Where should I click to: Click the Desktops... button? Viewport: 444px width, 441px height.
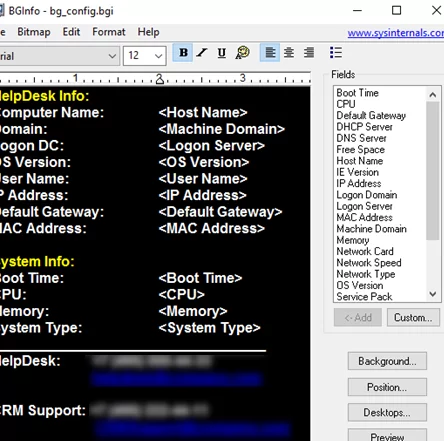coord(387,413)
